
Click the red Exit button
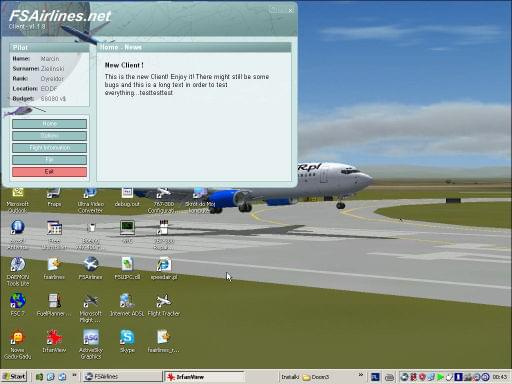coord(49,172)
